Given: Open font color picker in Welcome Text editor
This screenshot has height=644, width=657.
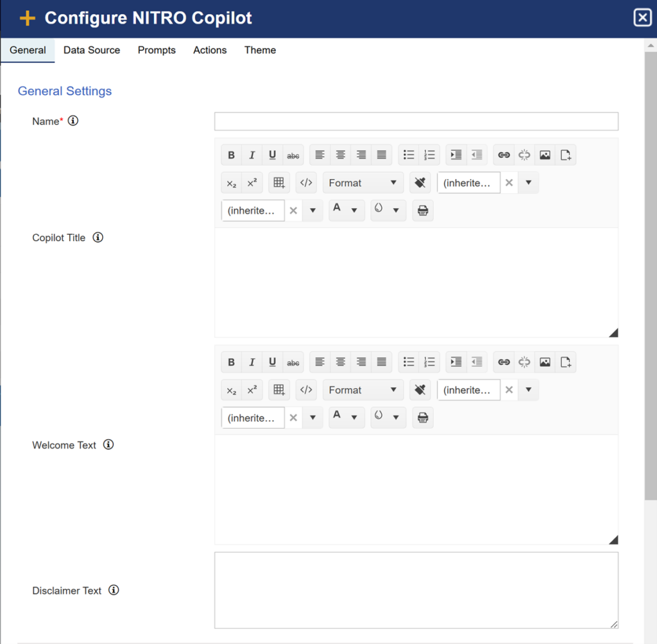Looking at the screenshot, I should point(346,418).
